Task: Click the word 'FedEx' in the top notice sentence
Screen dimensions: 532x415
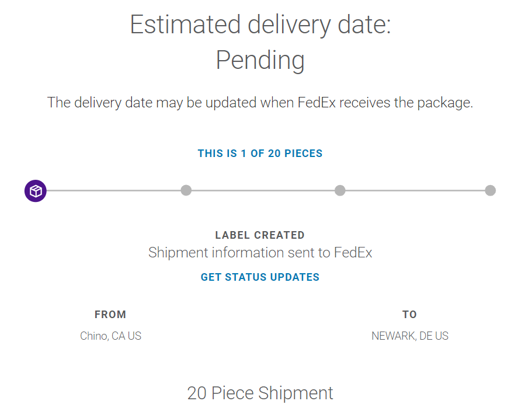Action: (x=317, y=103)
